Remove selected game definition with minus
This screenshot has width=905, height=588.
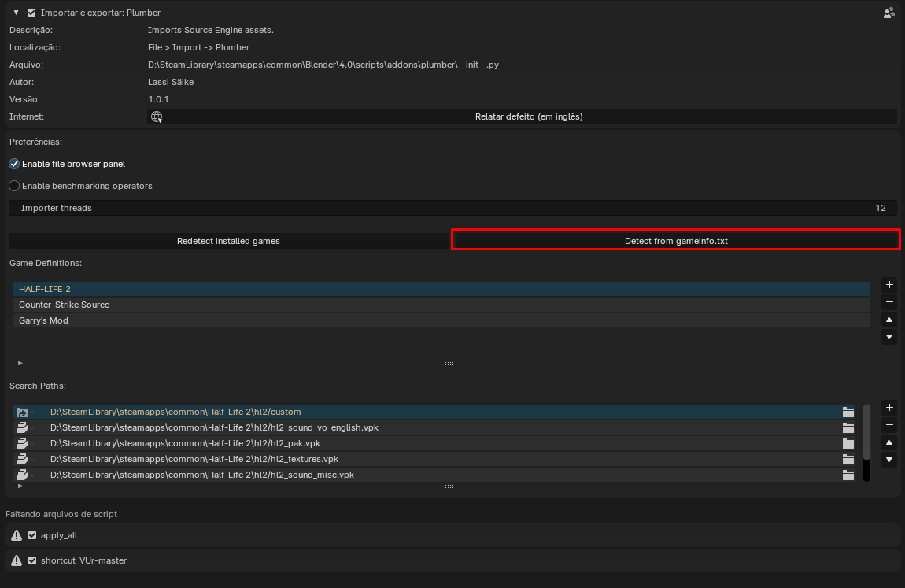point(889,301)
